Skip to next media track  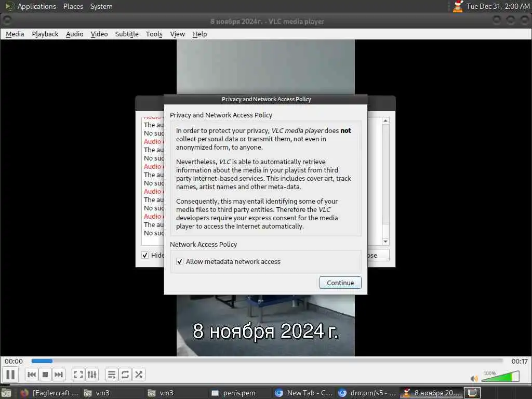coord(58,375)
